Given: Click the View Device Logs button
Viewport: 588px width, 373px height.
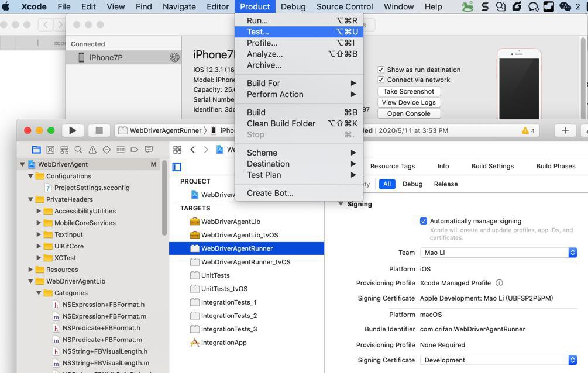Looking at the screenshot, I should coord(409,102).
